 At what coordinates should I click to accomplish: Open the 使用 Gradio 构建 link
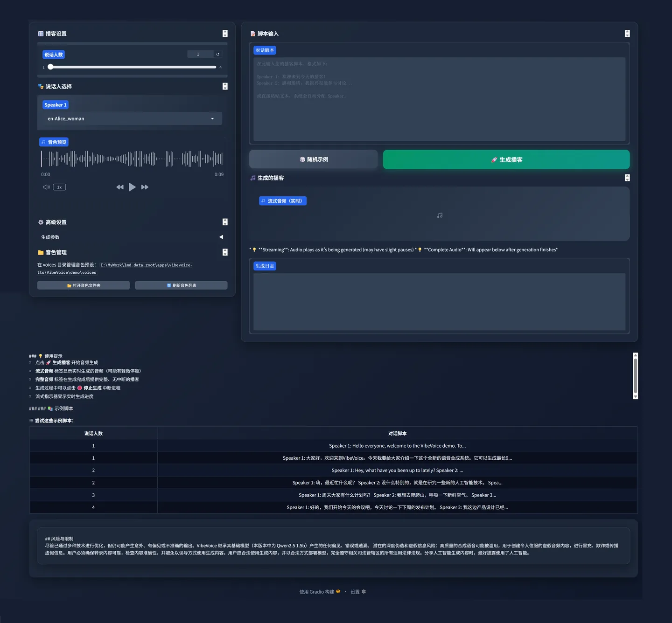pos(320,592)
